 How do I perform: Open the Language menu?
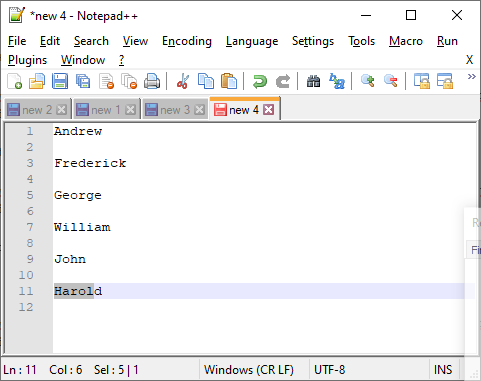pos(252,41)
